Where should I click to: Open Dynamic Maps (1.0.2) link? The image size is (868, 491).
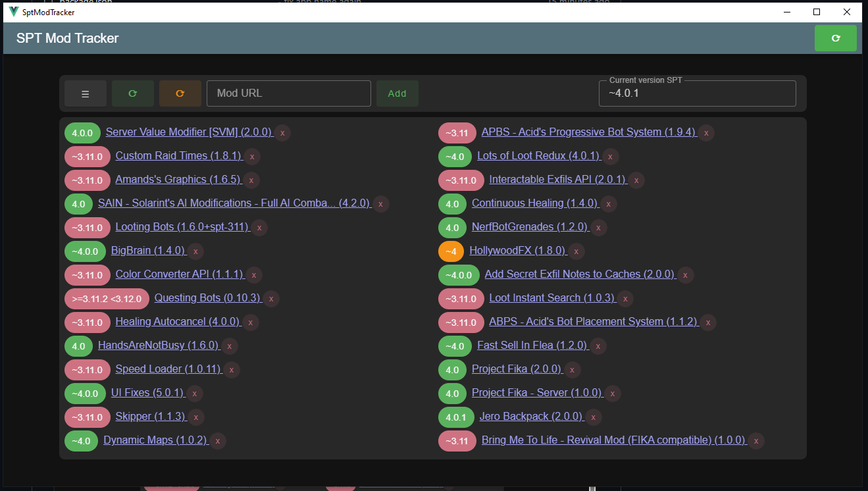[x=156, y=440]
